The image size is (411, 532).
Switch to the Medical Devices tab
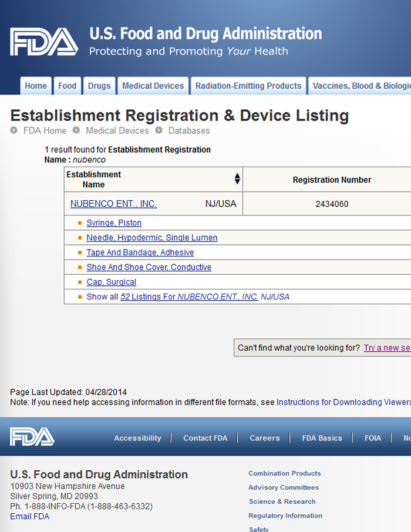153,86
